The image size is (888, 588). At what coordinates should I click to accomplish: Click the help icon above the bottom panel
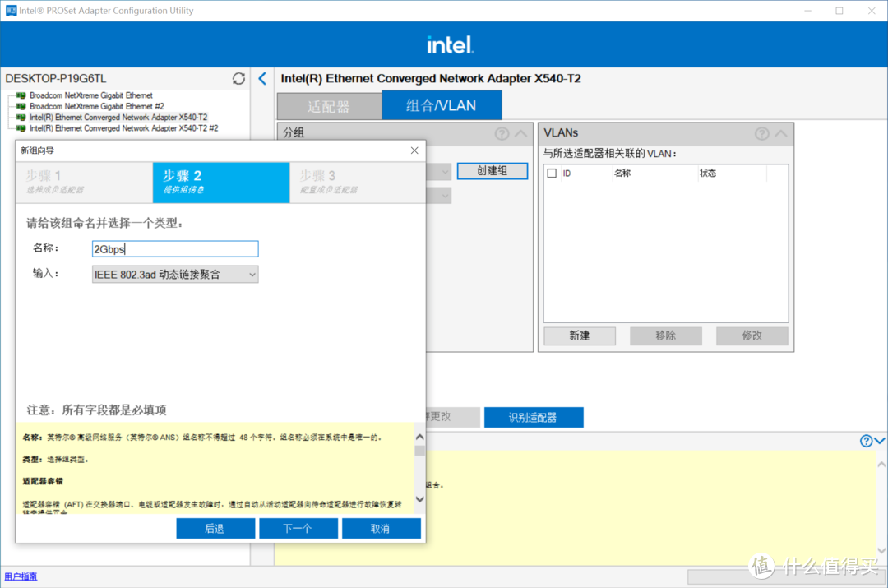(x=864, y=441)
